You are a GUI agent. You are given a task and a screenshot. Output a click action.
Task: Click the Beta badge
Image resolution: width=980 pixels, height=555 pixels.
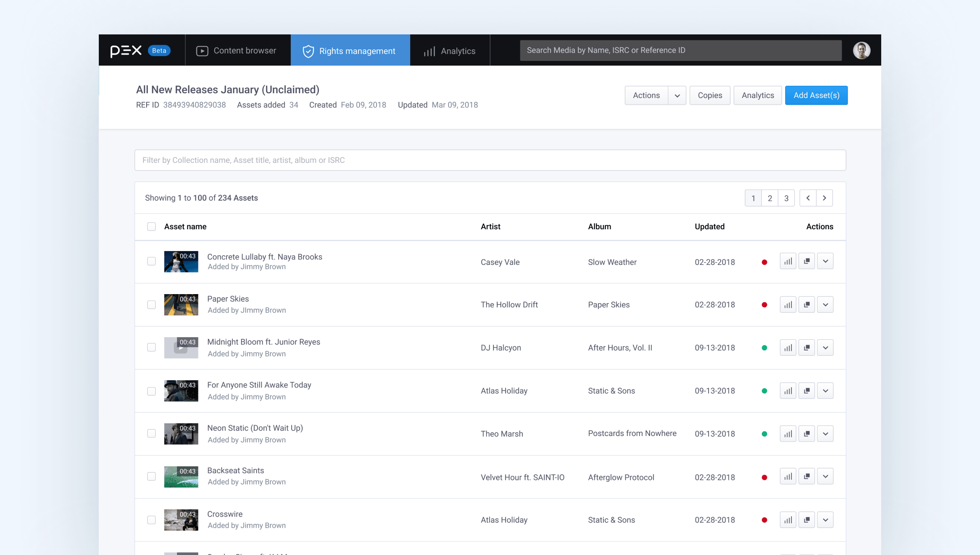click(159, 51)
